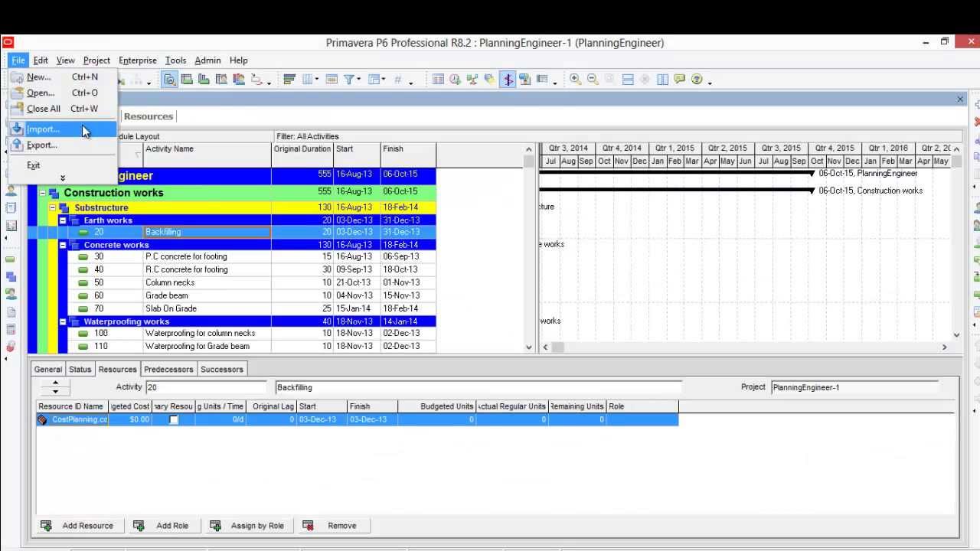Click the CostPlanning.co resource row icon

(42, 419)
